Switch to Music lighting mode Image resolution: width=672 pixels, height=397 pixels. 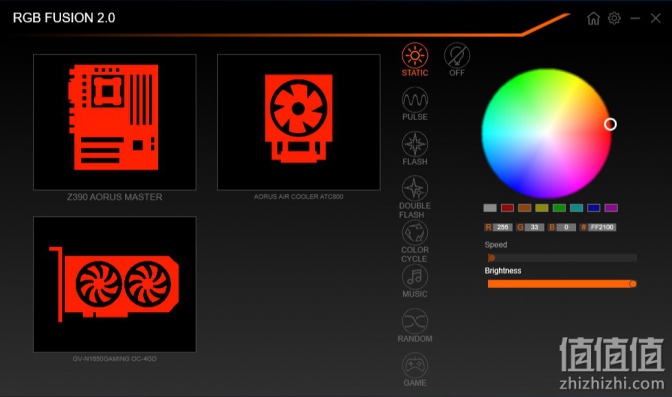[414, 281]
